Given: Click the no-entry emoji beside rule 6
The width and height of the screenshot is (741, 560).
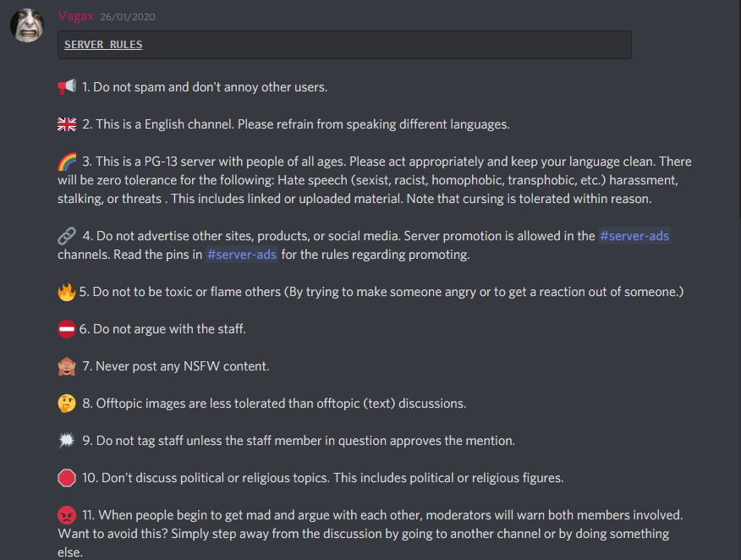Looking at the screenshot, I should tap(67, 329).
